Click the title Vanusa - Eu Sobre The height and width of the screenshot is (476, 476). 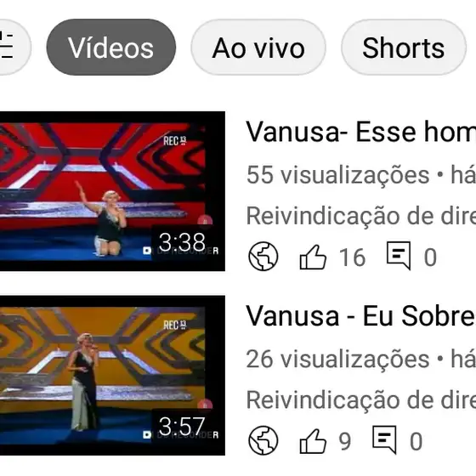361,316
